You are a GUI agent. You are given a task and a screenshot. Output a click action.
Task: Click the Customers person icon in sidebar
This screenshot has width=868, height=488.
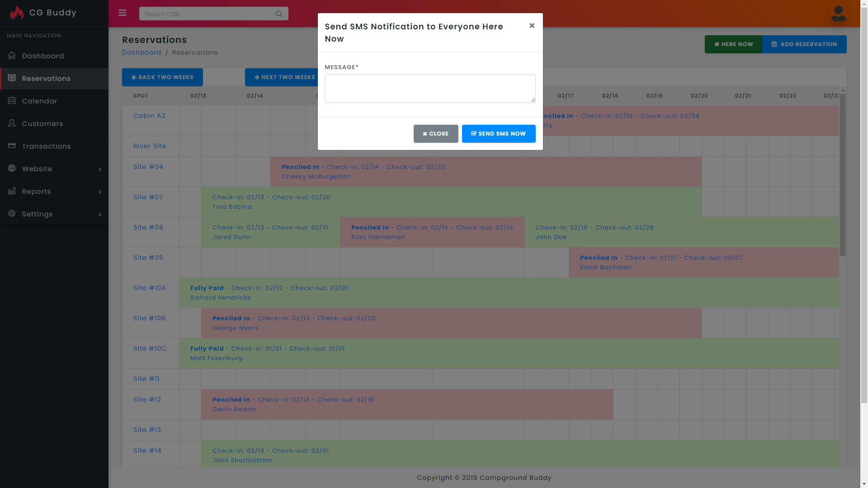pyautogui.click(x=12, y=123)
